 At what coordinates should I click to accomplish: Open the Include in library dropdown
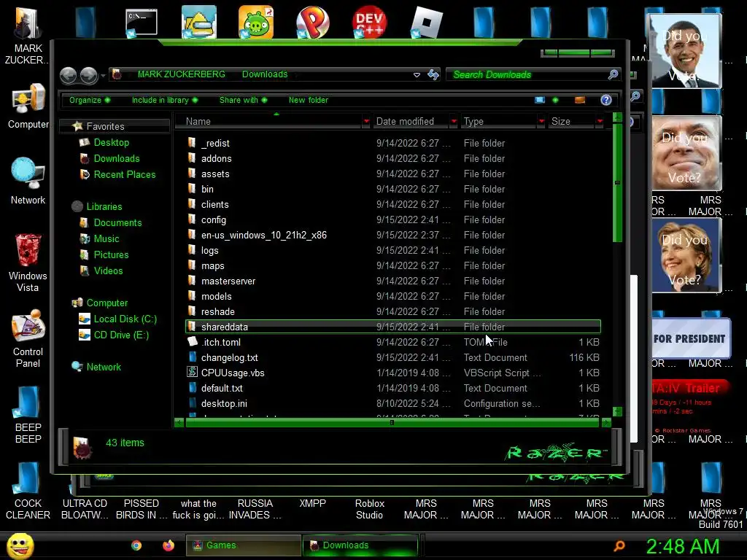pyautogui.click(x=165, y=100)
